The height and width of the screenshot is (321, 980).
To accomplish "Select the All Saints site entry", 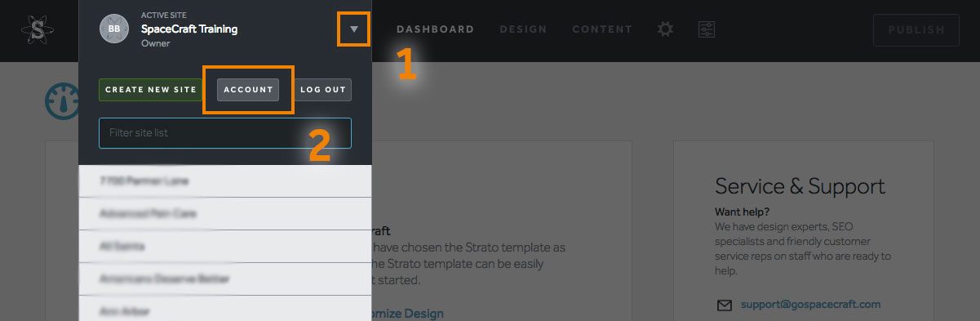I will coord(225,247).
